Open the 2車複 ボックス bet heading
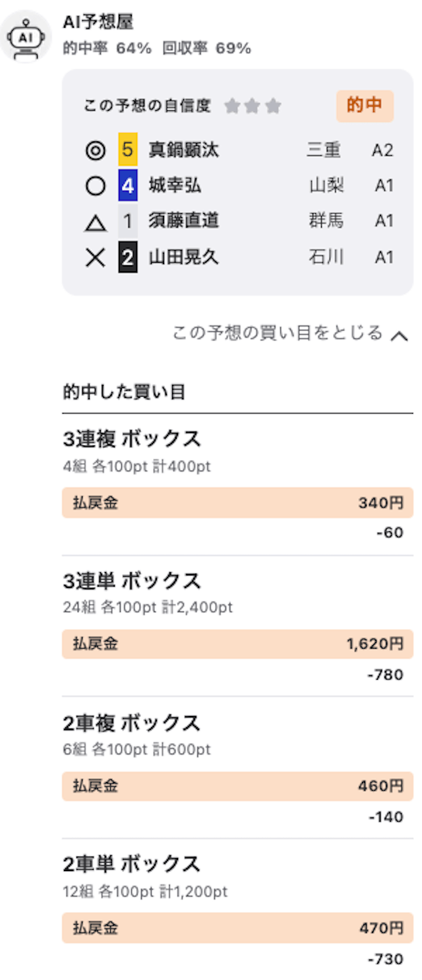 pyautogui.click(x=131, y=723)
